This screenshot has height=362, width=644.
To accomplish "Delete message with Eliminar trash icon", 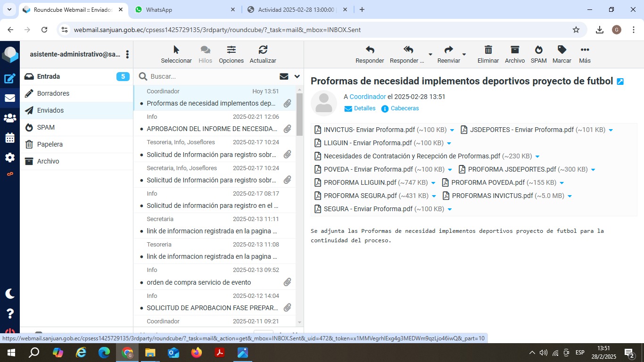I will pos(488,50).
